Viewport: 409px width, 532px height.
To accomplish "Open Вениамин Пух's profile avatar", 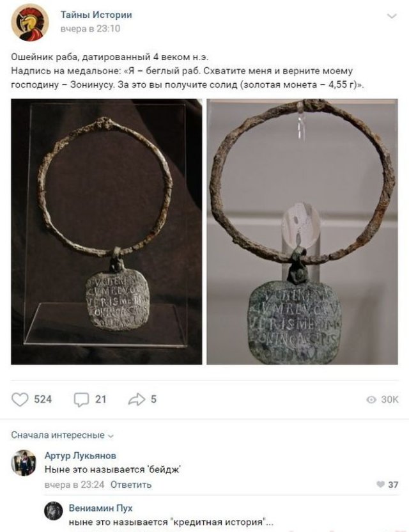I will [54, 511].
